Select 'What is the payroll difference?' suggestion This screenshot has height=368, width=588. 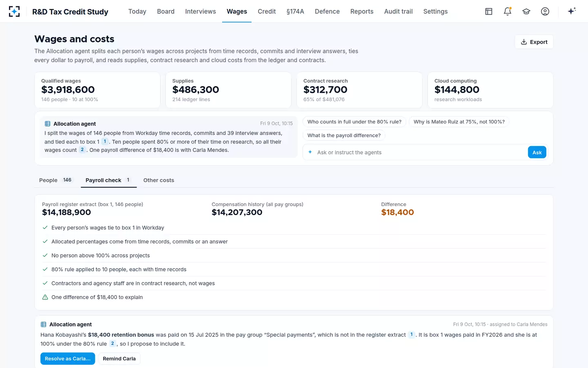pyautogui.click(x=344, y=135)
